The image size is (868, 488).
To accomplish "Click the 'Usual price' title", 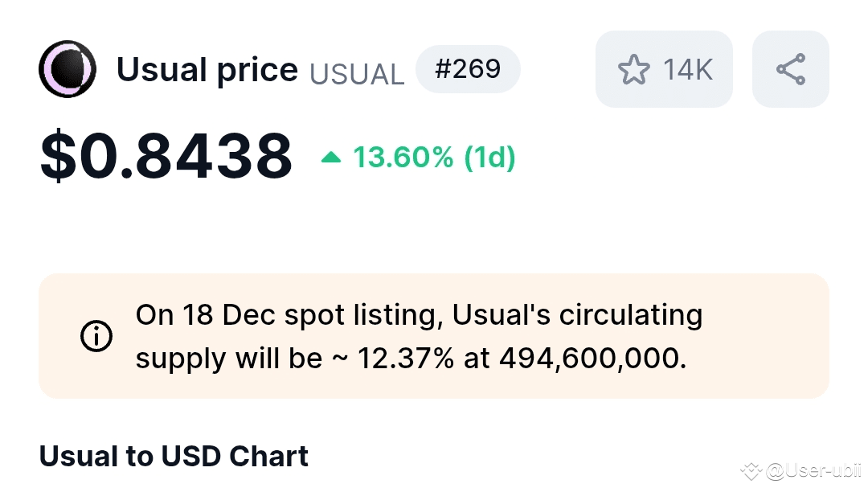I will (207, 70).
